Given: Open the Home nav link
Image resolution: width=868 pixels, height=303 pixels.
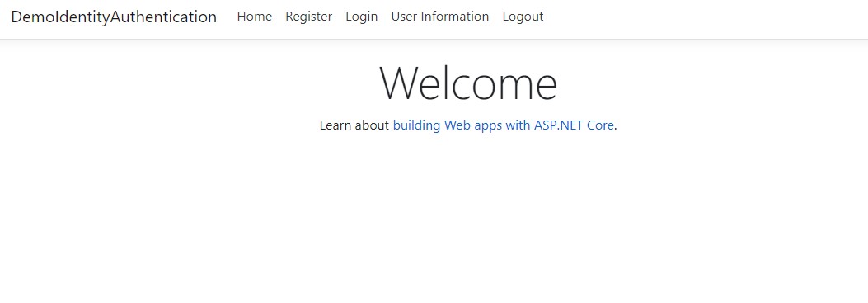Looking at the screenshot, I should pyautogui.click(x=254, y=17).
